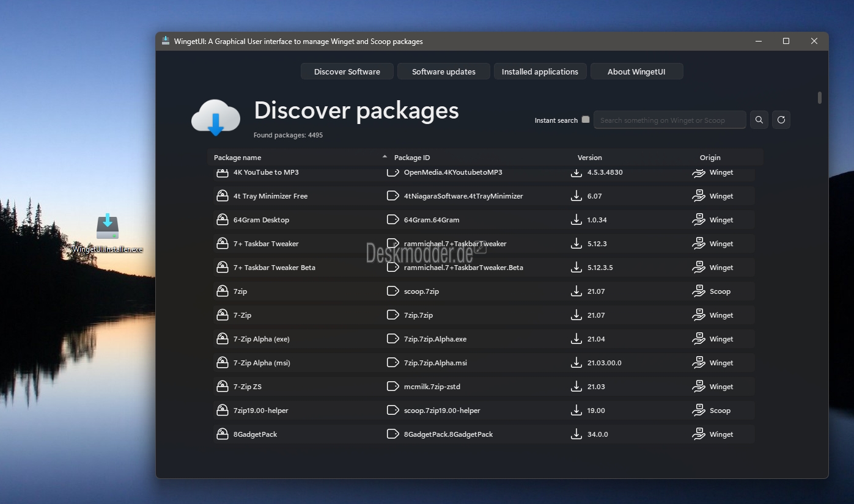
Task: Sort by Version column header
Action: click(x=590, y=158)
